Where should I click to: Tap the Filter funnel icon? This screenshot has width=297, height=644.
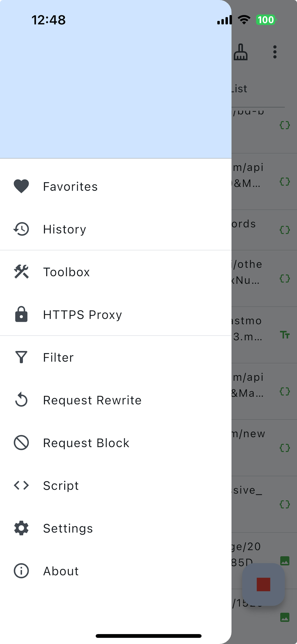(21, 357)
